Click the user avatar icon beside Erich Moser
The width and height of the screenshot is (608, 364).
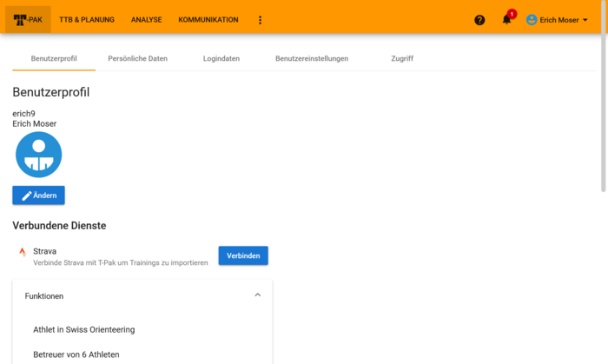click(x=532, y=20)
